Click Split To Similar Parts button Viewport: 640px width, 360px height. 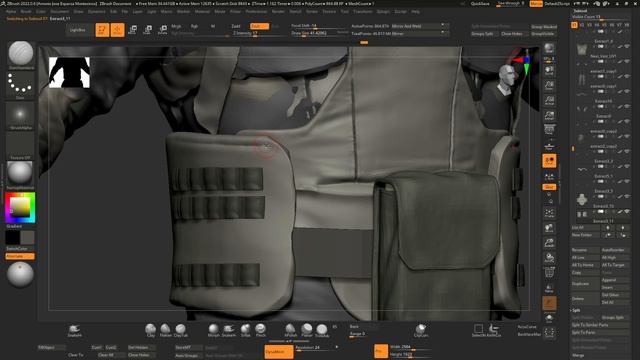click(600, 325)
